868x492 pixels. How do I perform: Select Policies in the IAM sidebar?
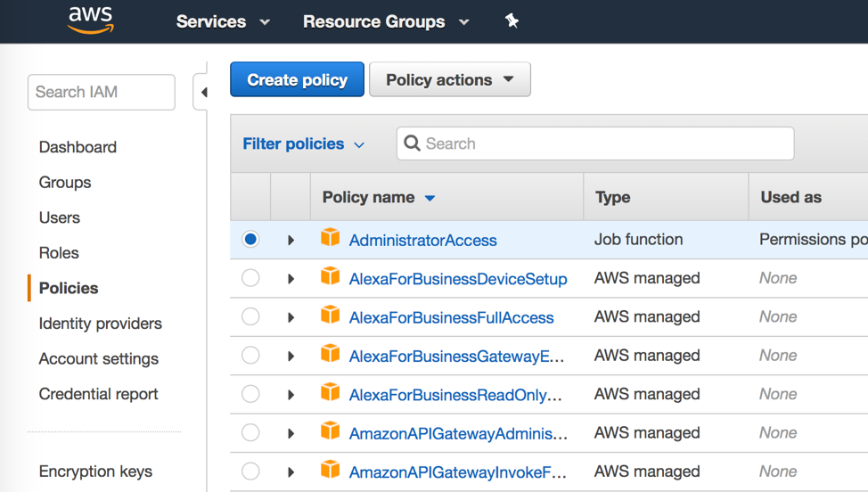pyautogui.click(x=68, y=289)
